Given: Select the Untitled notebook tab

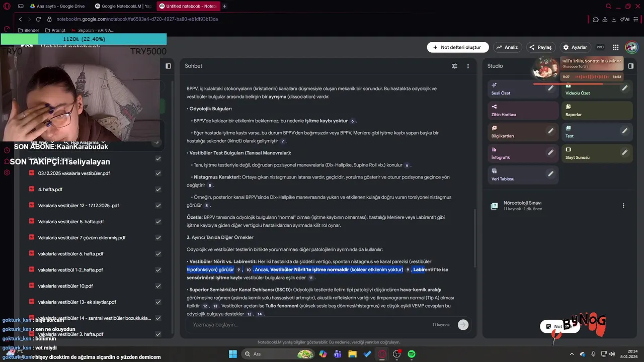Looking at the screenshot, I should pos(187,7).
